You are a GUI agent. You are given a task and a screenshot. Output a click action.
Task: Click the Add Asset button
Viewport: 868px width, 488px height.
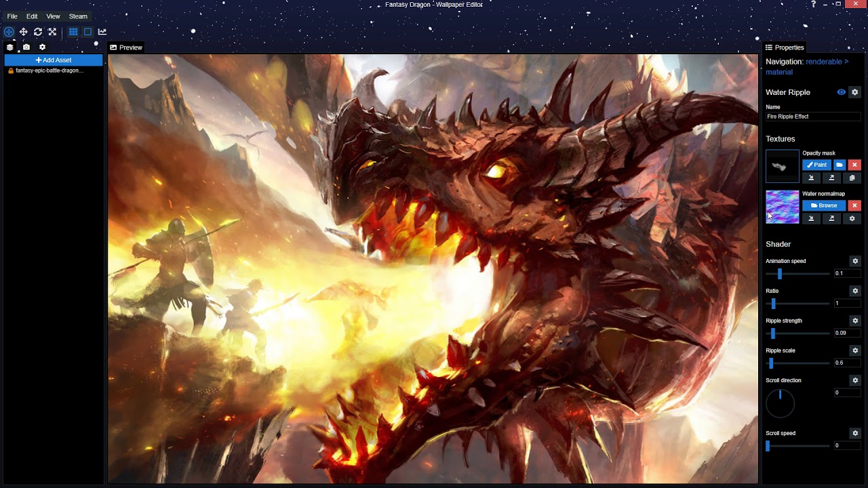pyautogui.click(x=54, y=60)
